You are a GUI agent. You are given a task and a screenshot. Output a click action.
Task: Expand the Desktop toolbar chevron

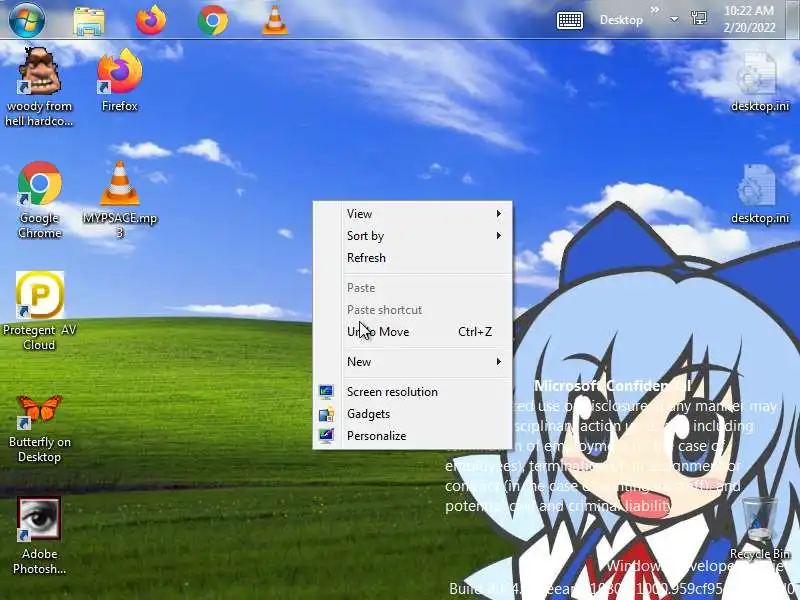click(655, 10)
